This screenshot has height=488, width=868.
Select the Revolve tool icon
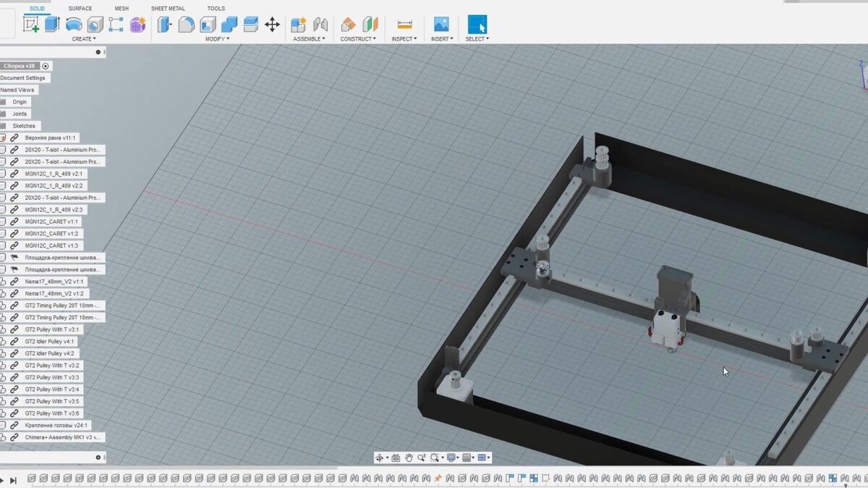tap(73, 25)
